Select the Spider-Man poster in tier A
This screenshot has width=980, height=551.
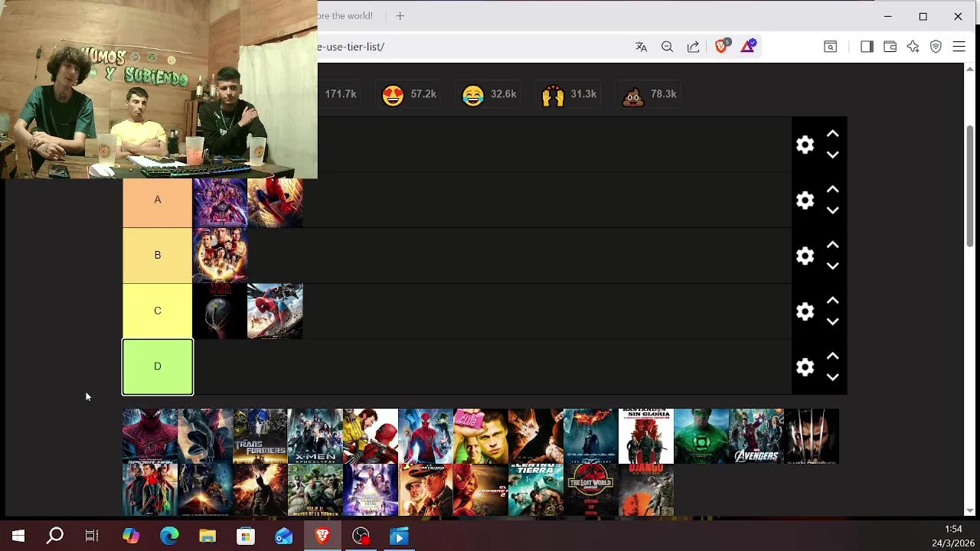(275, 203)
